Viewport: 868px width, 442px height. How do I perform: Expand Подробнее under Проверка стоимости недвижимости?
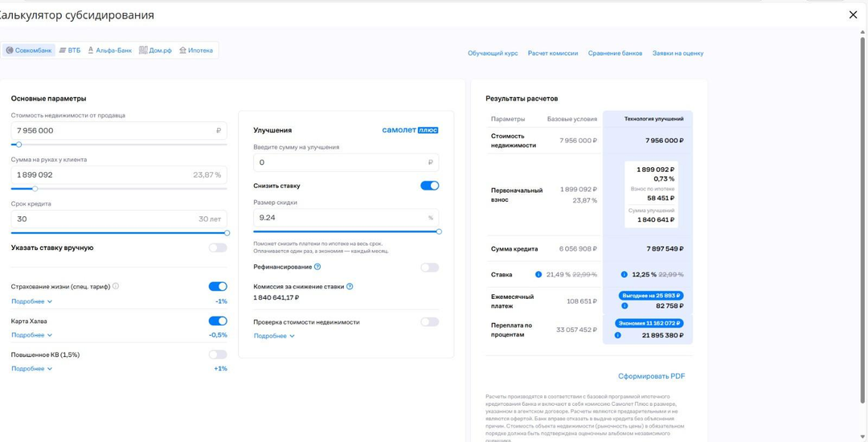point(274,336)
